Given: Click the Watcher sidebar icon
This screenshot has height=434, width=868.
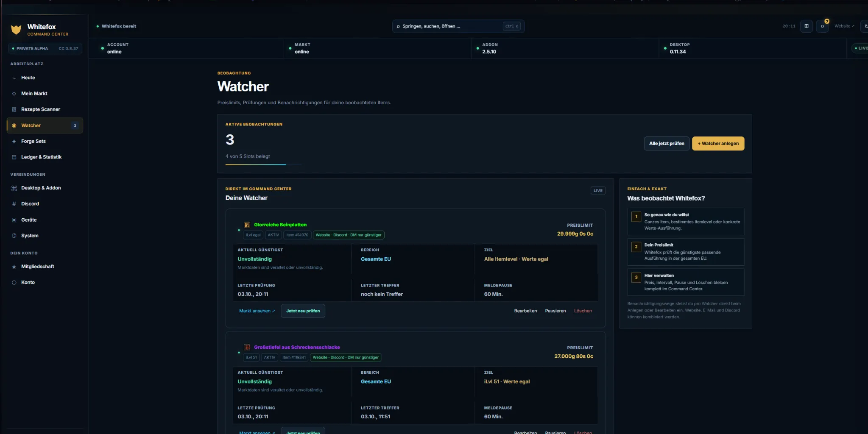Looking at the screenshot, I should 14,125.
